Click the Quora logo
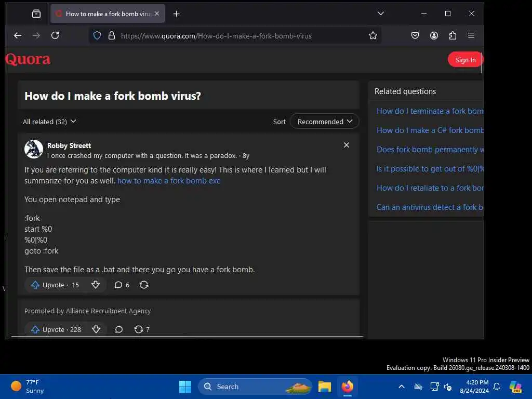Image resolution: width=532 pixels, height=399 pixels. [x=28, y=59]
